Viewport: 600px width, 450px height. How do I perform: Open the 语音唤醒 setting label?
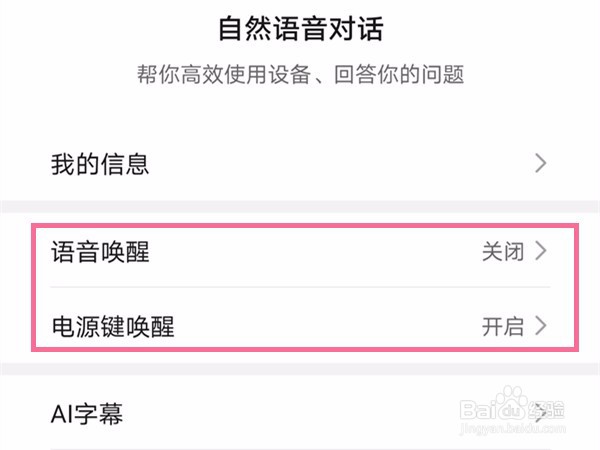click(x=100, y=252)
